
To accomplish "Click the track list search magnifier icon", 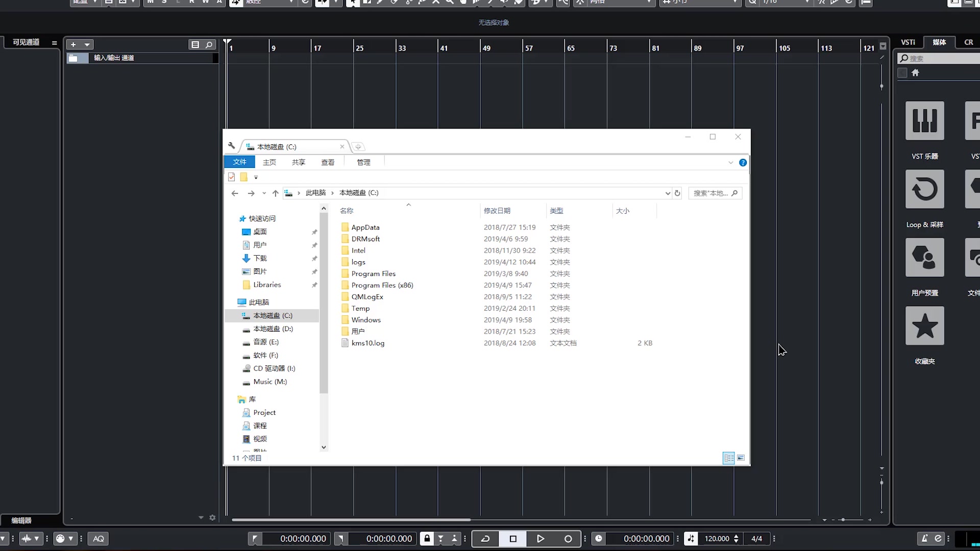I will (209, 45).
